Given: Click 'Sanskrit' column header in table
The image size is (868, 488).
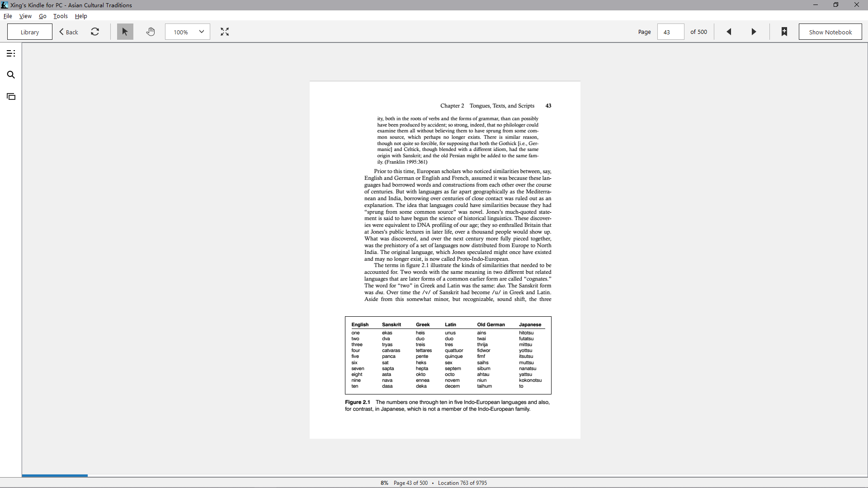Looking at the screenshot, I should pyautogui.click(x=392, y=324).
